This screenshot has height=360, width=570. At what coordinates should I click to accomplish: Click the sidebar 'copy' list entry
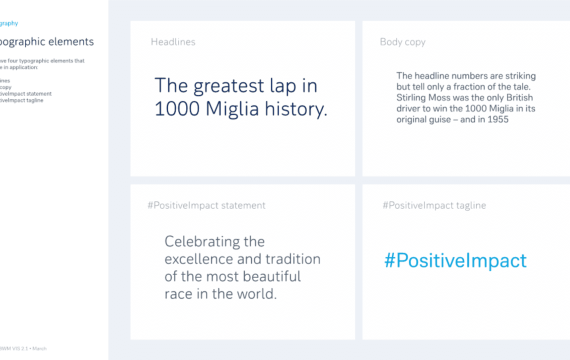tap(5, 87)
